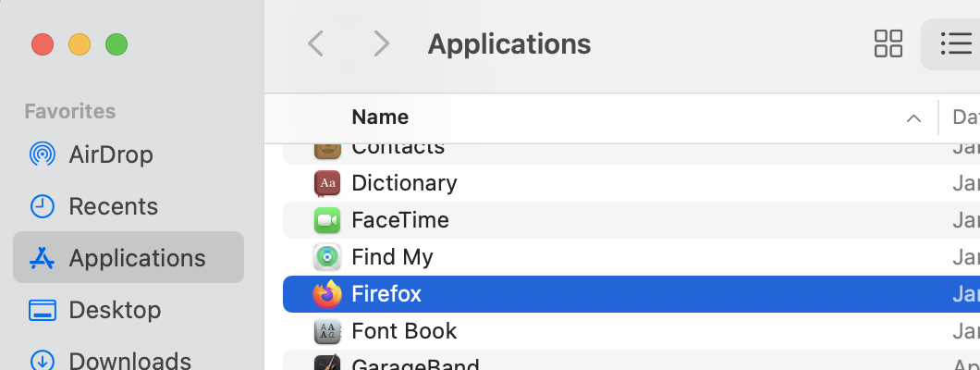Click the Desktop sidebar icon
980x370 pixels.
[43, 310]
